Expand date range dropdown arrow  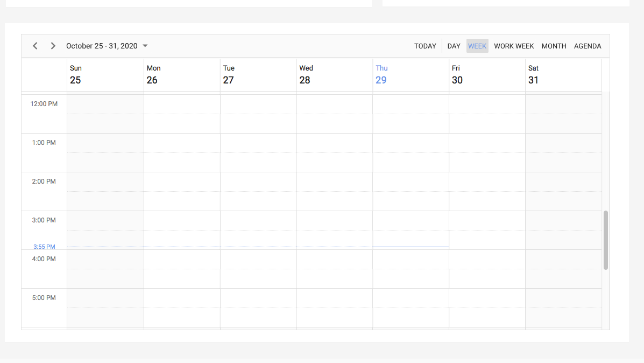pyautogui.click(x=145, y=46)
